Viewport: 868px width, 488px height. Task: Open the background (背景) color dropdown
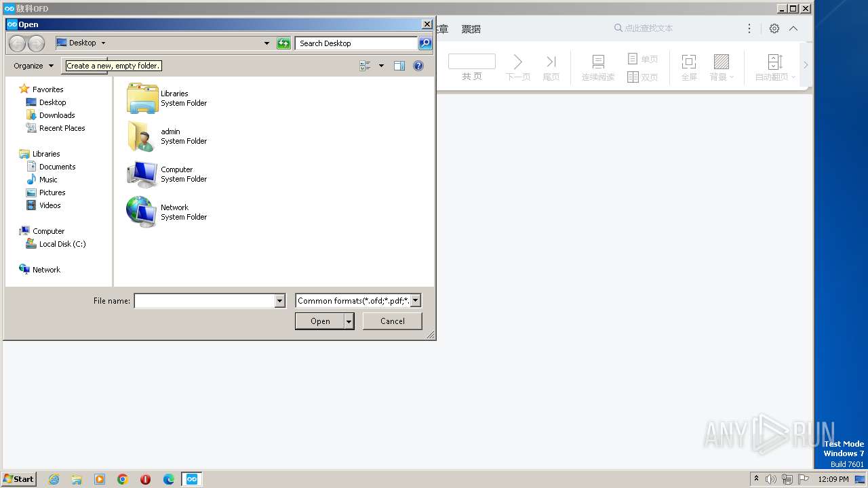pos(722,68)
